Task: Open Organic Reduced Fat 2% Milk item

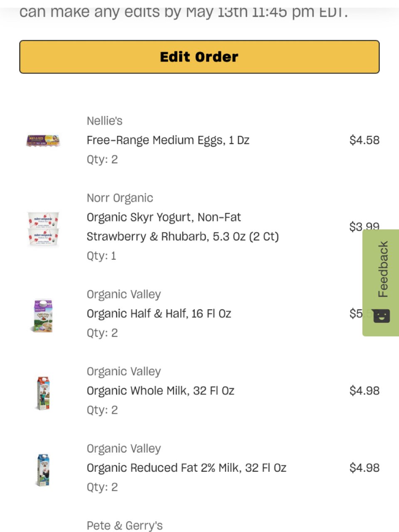Action: coord(186,468)
